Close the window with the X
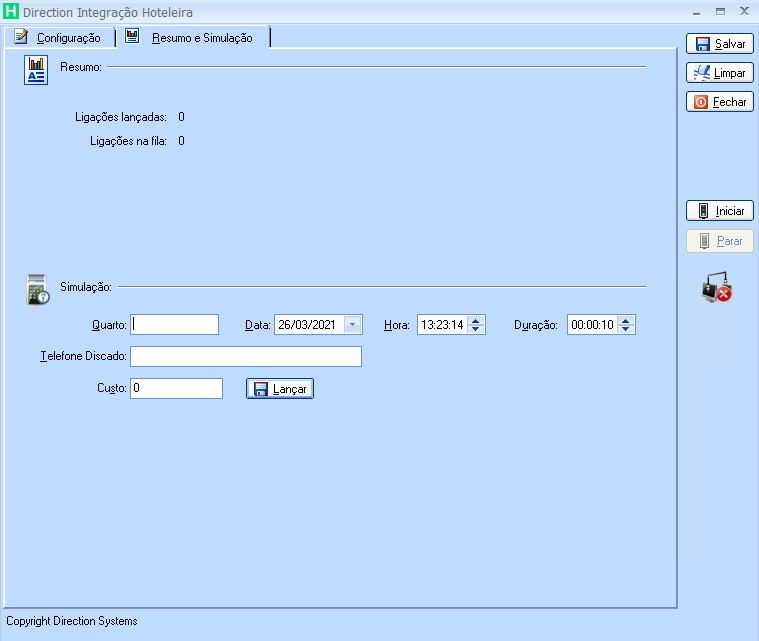 click(744, 11)
